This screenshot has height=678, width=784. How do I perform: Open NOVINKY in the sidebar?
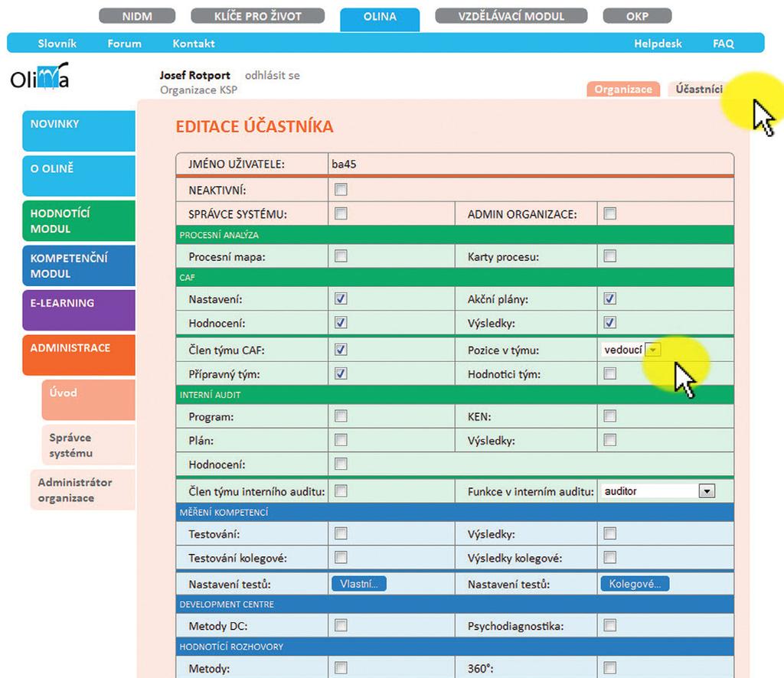[x=79, y=131]
